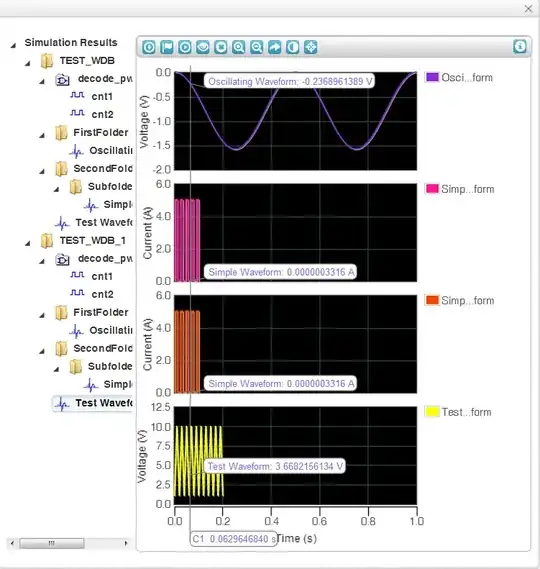Click the tree scrollbar right arrow

(x=126, y=543)
